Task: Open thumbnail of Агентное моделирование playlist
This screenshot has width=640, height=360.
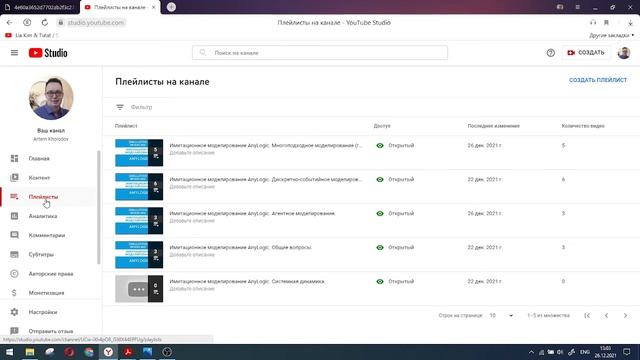Action: [139, 220]
